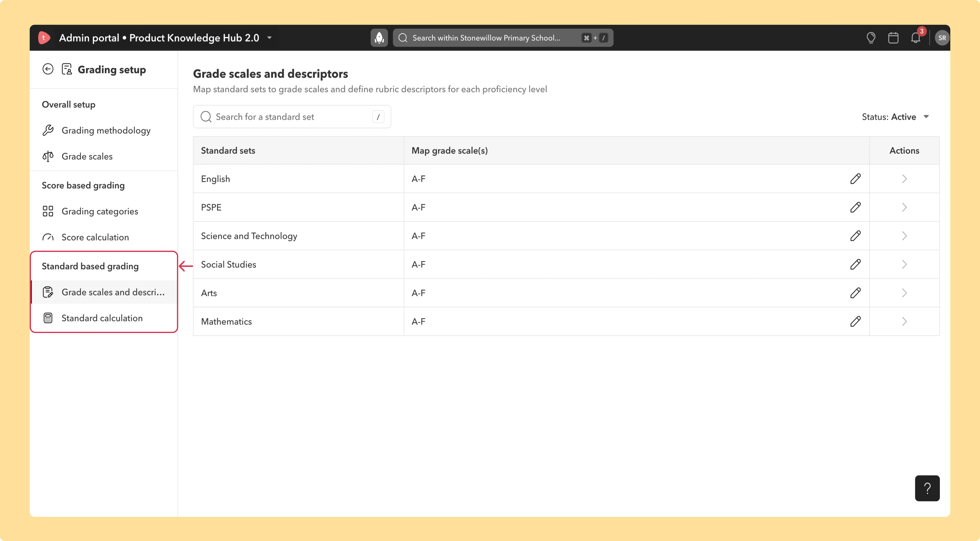Image resolution: width=980 pixels, height=541 pixels.
Task: Open the calendar icon in top bar
Action: point(893,38)
